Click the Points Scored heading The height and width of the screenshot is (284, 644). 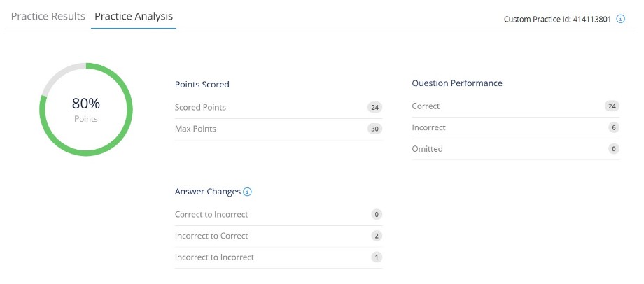202,85
